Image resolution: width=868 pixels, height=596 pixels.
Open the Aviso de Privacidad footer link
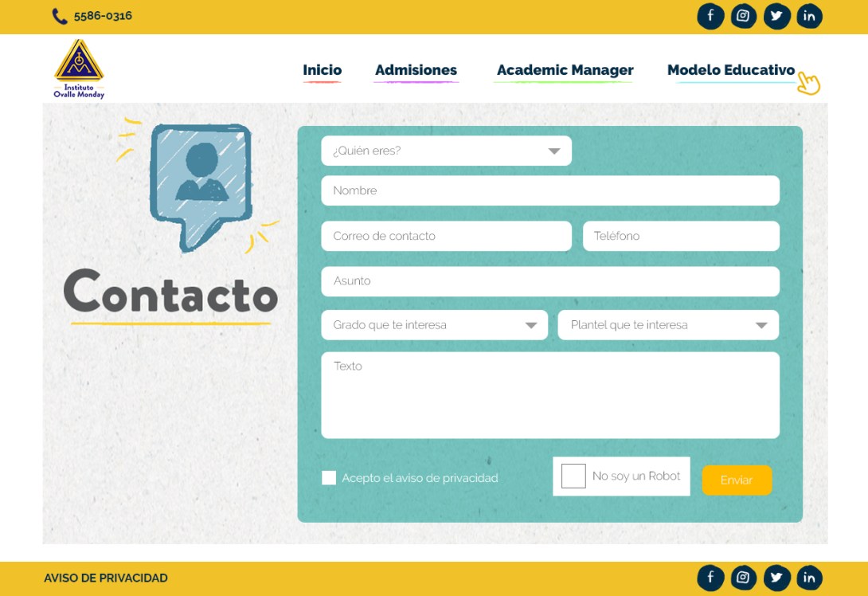(106, 578)
